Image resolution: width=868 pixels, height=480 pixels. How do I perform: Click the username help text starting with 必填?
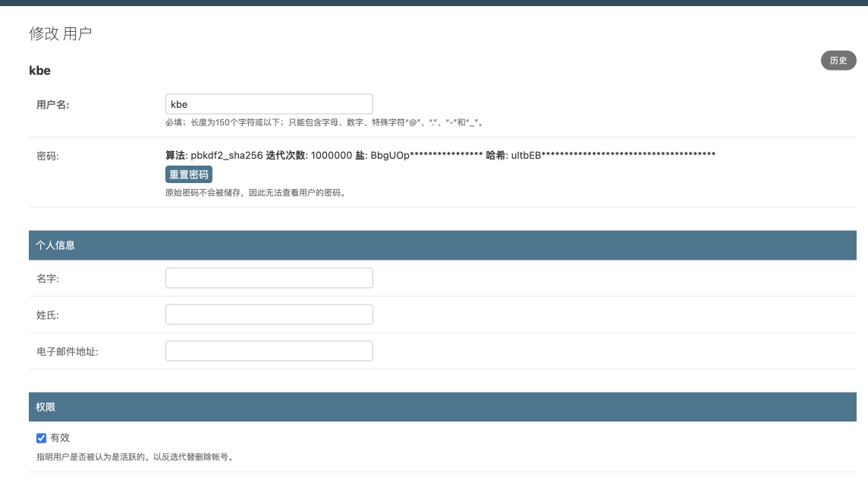pos(324,122)
